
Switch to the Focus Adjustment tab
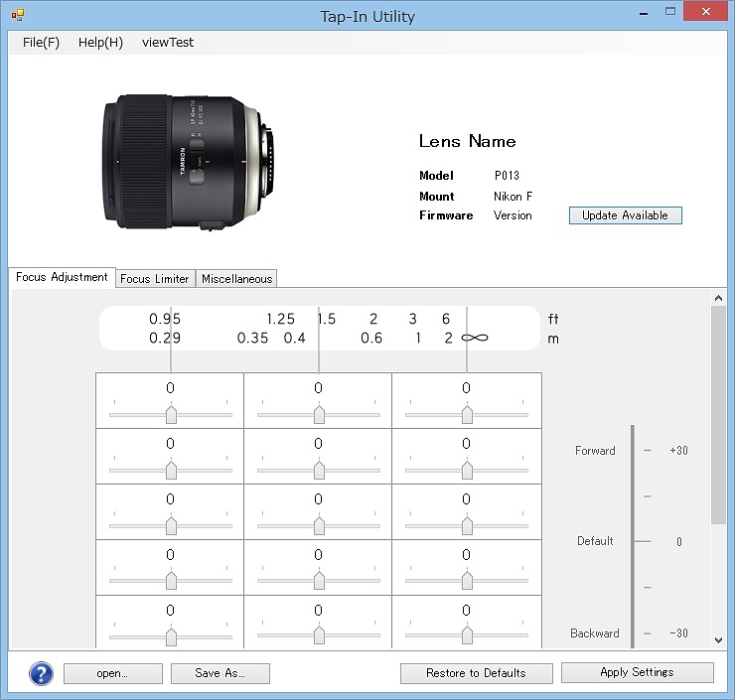click(62, 277)
